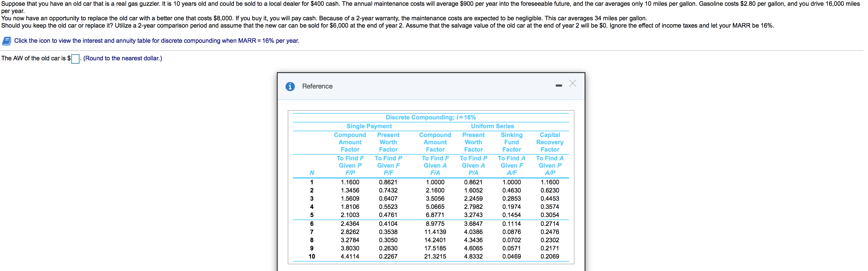Click the "Capital Recovery Factor" column header
The height and width of the screenshot is (271, 868).
(x=550, y=142)
